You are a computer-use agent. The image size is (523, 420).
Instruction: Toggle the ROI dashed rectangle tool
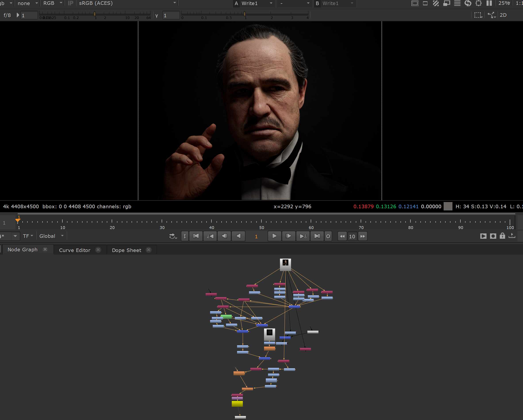tap(478, 15)
